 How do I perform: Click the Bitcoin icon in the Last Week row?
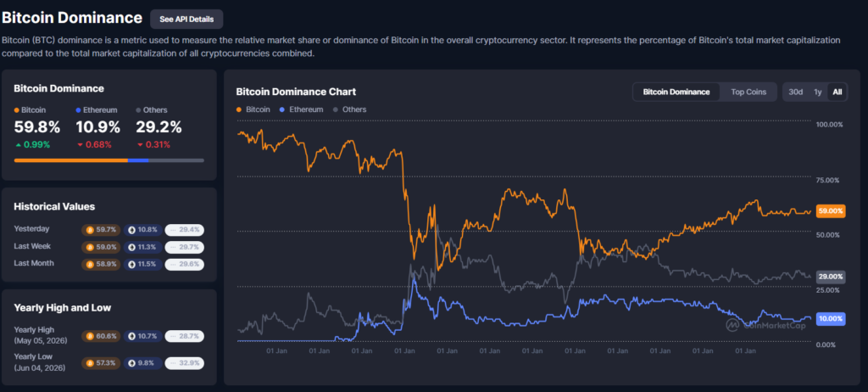coord(90,247)
